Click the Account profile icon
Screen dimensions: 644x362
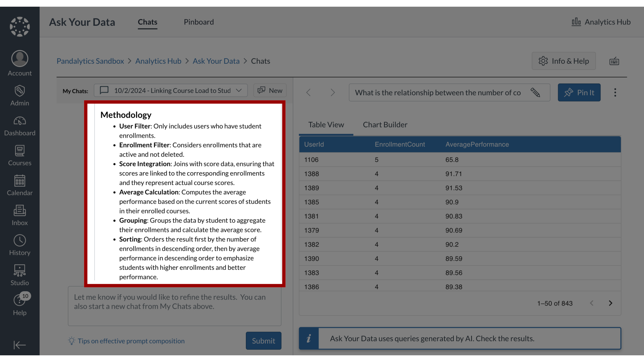pyautogui.click(x=19, y=58)
